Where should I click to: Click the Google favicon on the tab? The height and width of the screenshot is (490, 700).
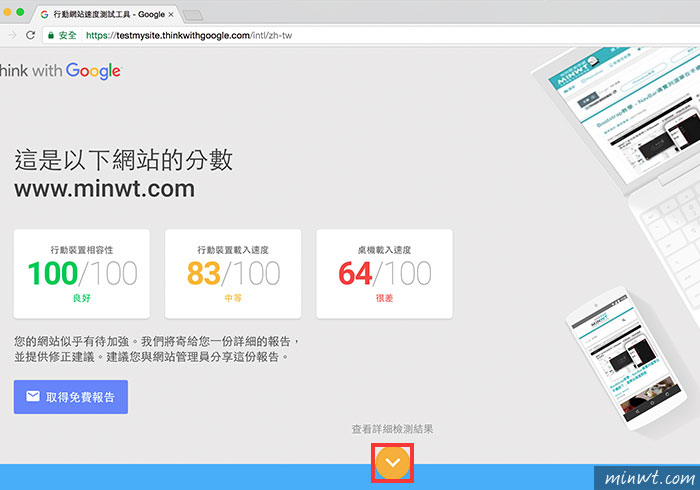pos(44,14)
